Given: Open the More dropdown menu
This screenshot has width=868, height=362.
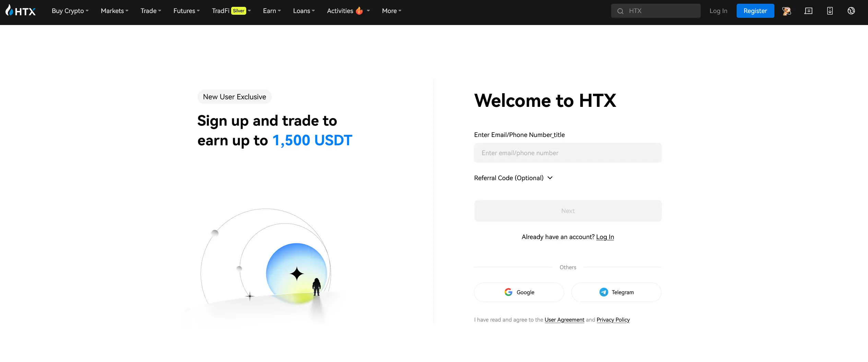Looking at the screenshot, I should (392, 11).
